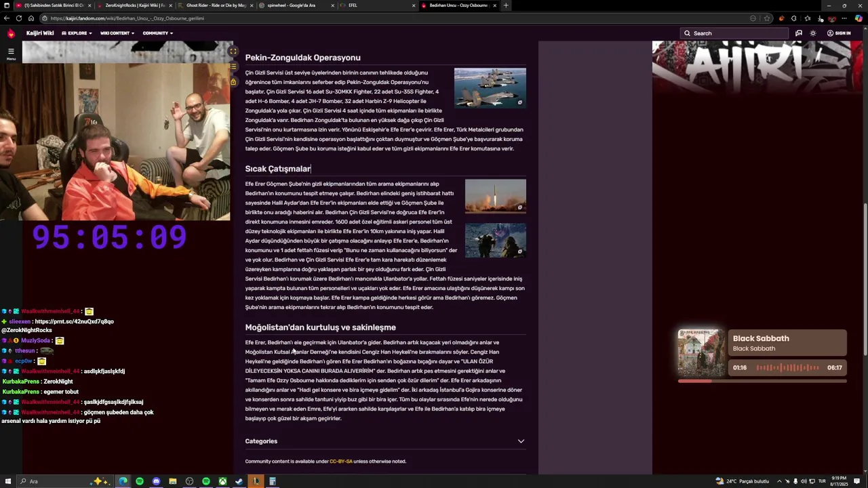Screen dimensions: 868x488
Task: Click the weather widget showing 24°C
Action: (x=743, y=481)
